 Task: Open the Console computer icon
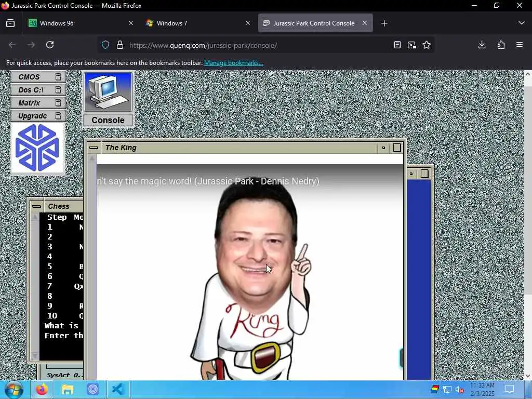(108, 92)
